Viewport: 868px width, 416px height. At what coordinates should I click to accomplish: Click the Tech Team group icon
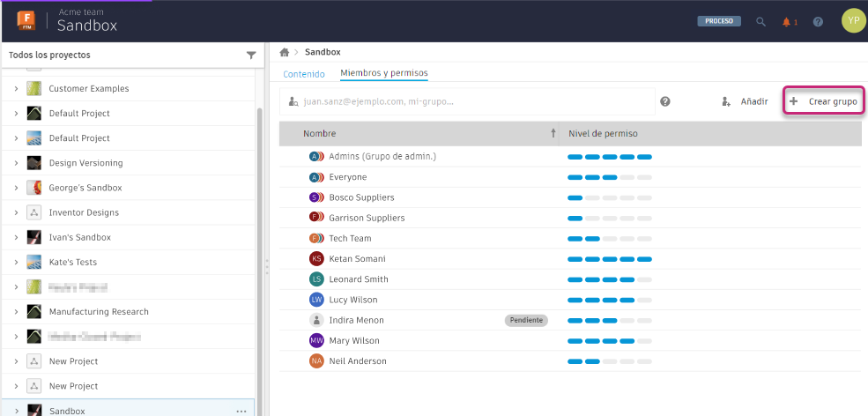point(316,238)
